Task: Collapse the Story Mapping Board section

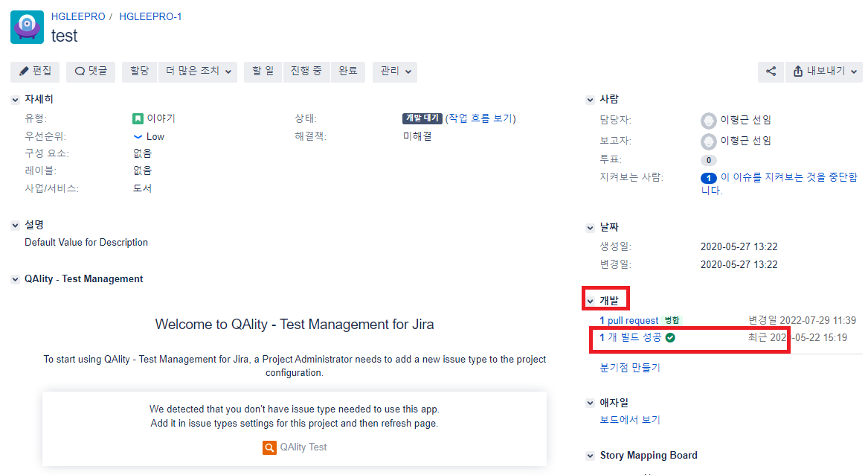Action: click(590, 456)
